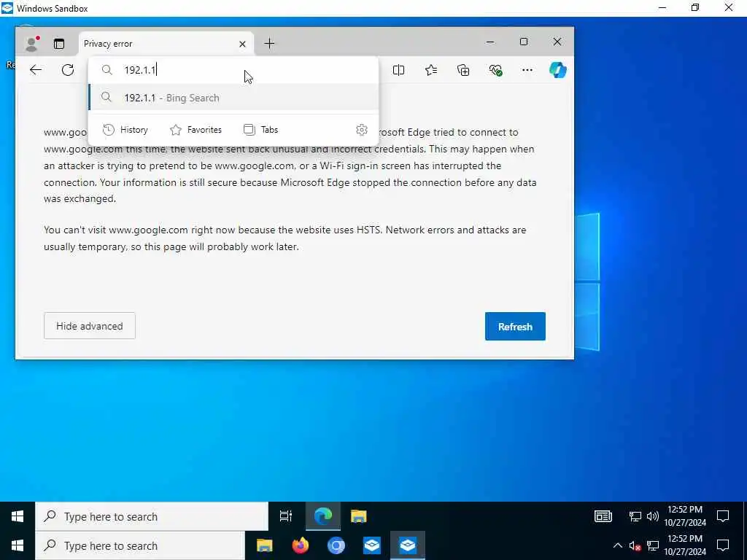
Task: Select the 192.1.1 Bing Search suggestion
Action: [233, 98]
